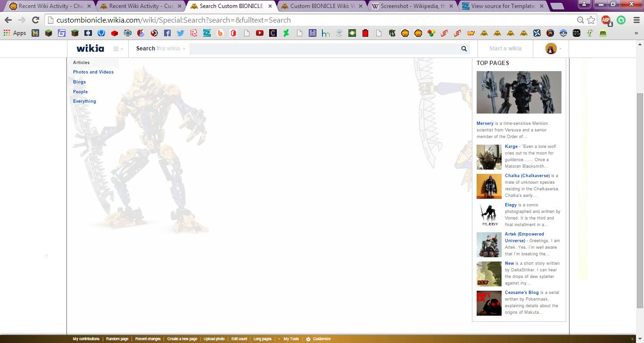This screenshot has width=644, height=343.
Task: Open the Microsoft Office bookmark
Action: 233,33
